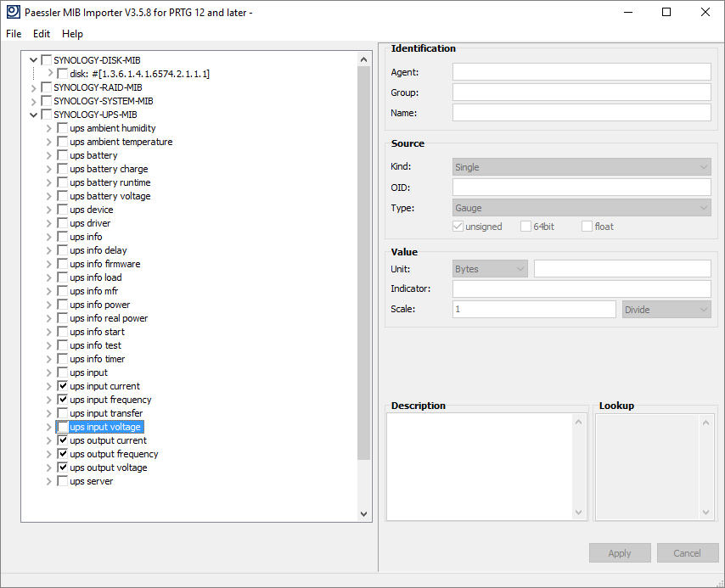Viewport: 725px width, 588px height.
Task: Open the Type dropdown showing Gauge
Action: click(582, 208)
